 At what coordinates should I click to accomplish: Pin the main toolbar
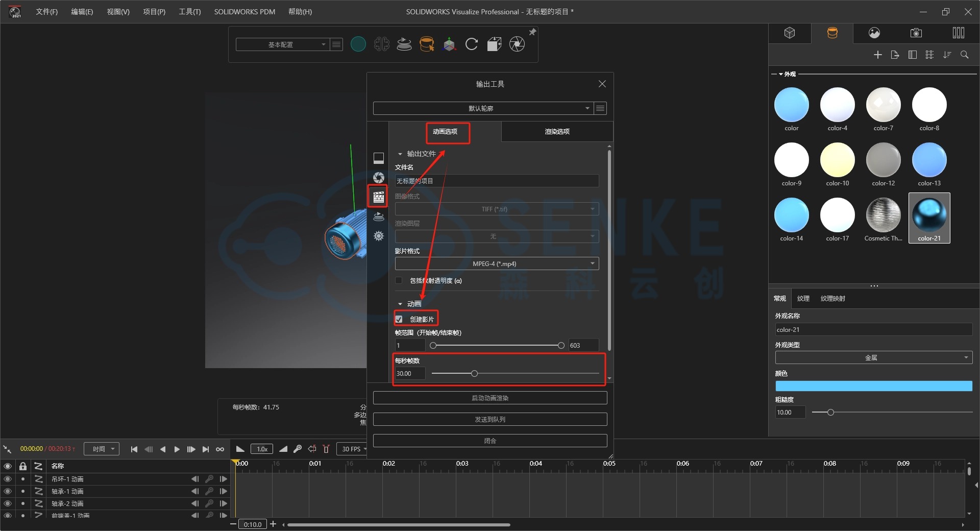(532, 32)
